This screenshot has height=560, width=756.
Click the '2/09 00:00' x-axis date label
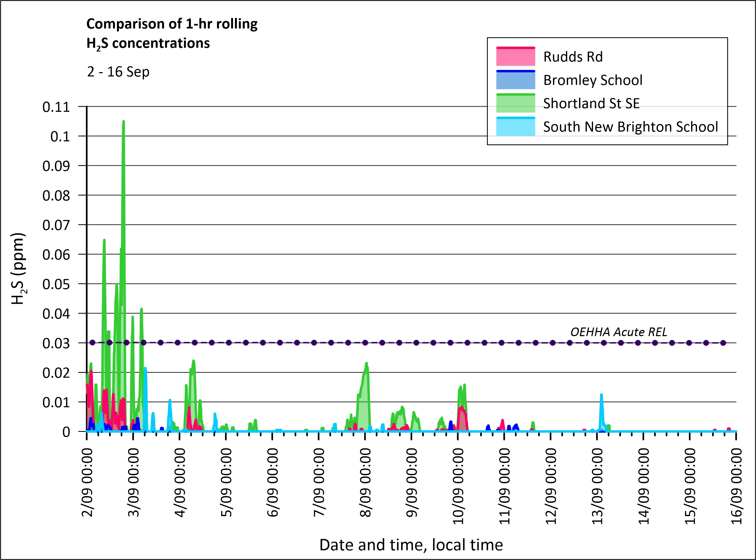pyautogui.click(x=87, y=483)
